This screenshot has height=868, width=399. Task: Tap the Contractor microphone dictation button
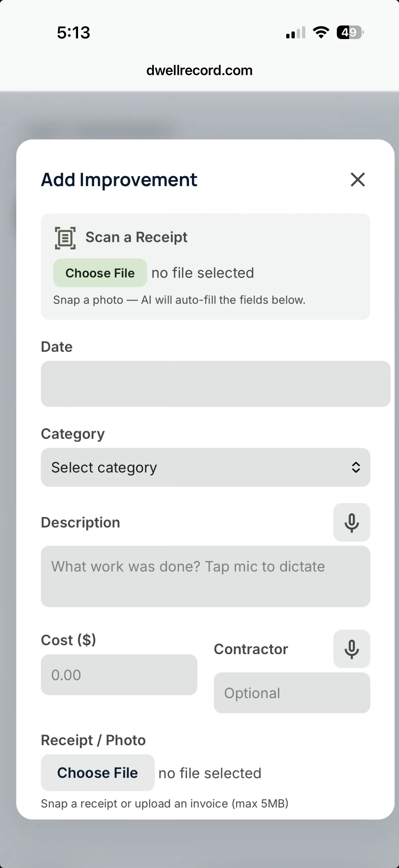click(x=352, y=649)
